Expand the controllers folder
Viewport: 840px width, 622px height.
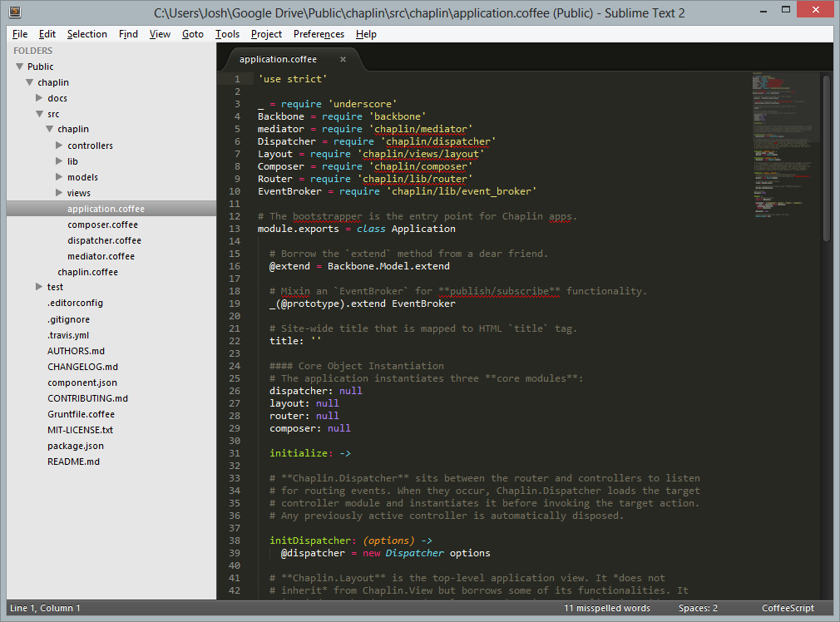pyautogui.click(x=59, y=146)
